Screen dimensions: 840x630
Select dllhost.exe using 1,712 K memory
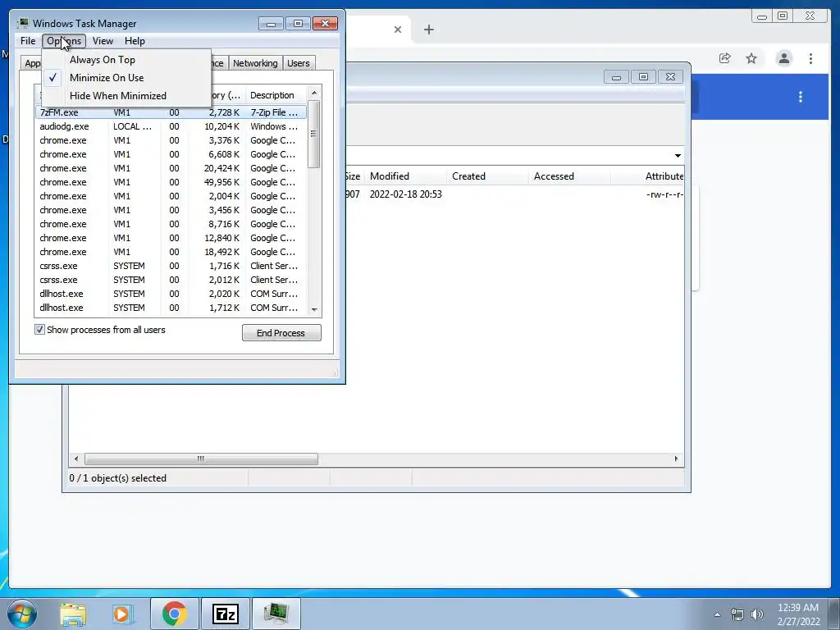(171, 308)
